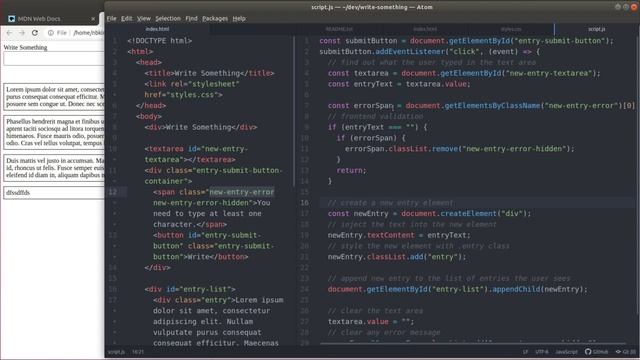Select the script.js tab in right pane
640x360 pixels.
(596, 29)
